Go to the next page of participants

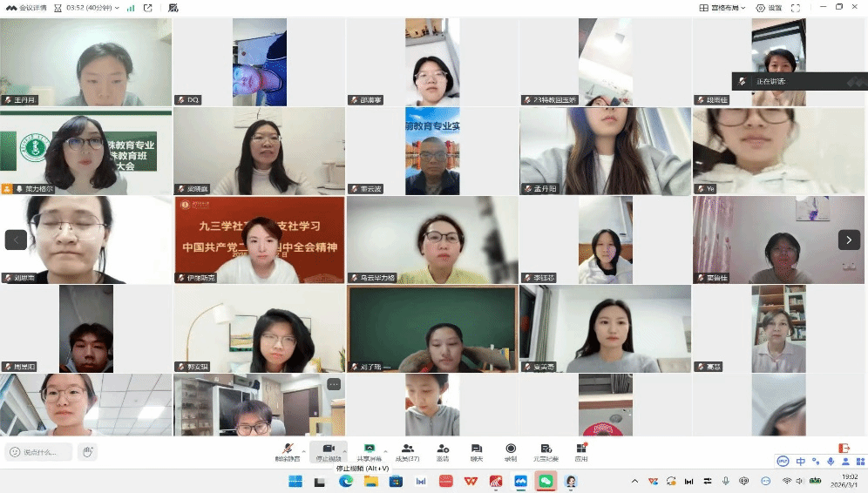[849, 240]
